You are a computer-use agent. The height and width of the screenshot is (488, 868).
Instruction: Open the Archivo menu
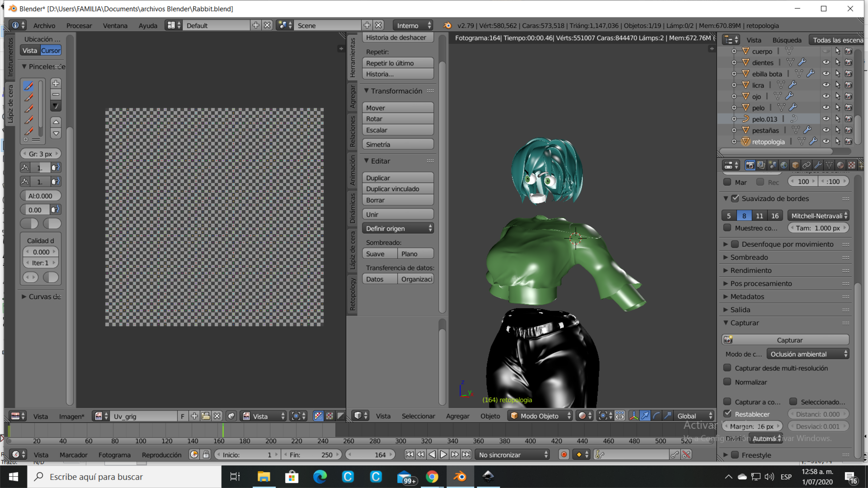[x=44, y=26]
